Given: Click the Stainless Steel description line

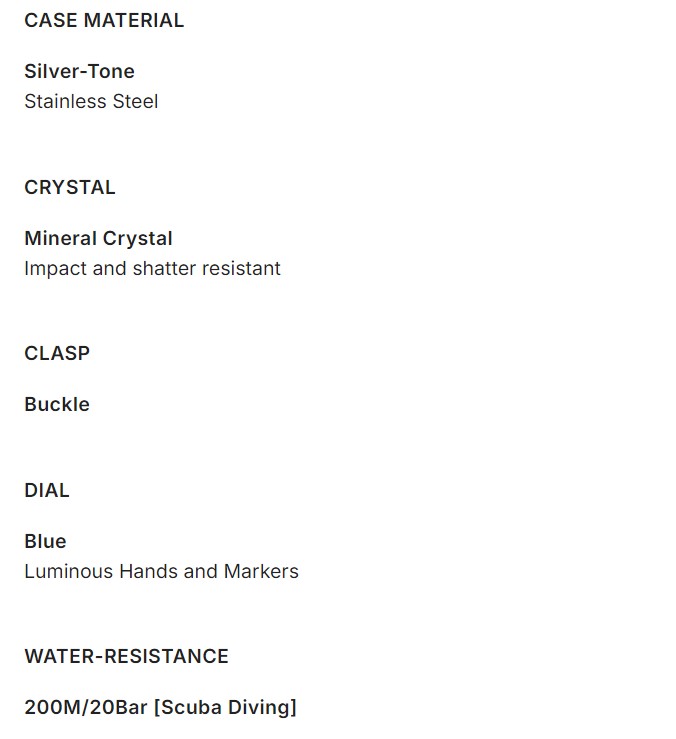Looking at the screenshot, I should 91,101.
